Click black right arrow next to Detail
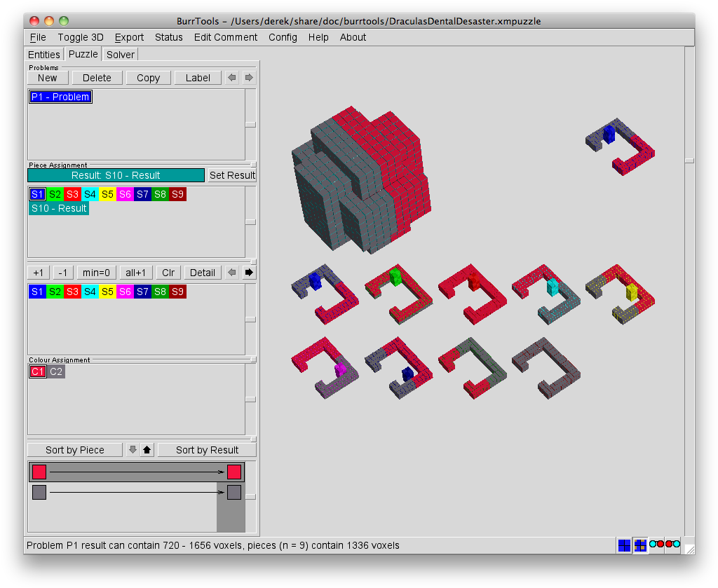Screen dimensions: 718x588 pyautogui.click(x=249, y=272)
